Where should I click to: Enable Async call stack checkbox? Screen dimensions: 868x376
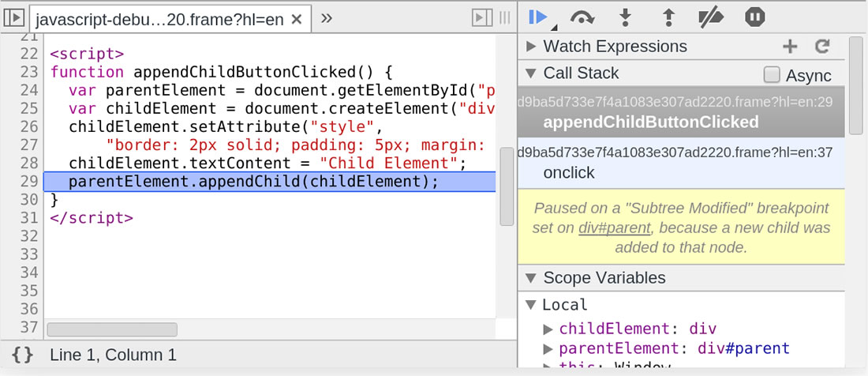click(x=773, y=75)
